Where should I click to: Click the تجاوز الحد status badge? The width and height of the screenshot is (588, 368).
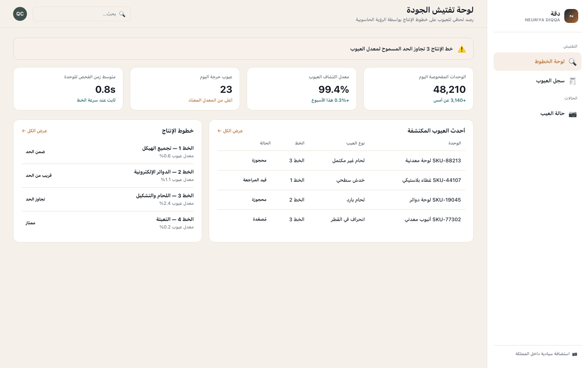point(36,200)
